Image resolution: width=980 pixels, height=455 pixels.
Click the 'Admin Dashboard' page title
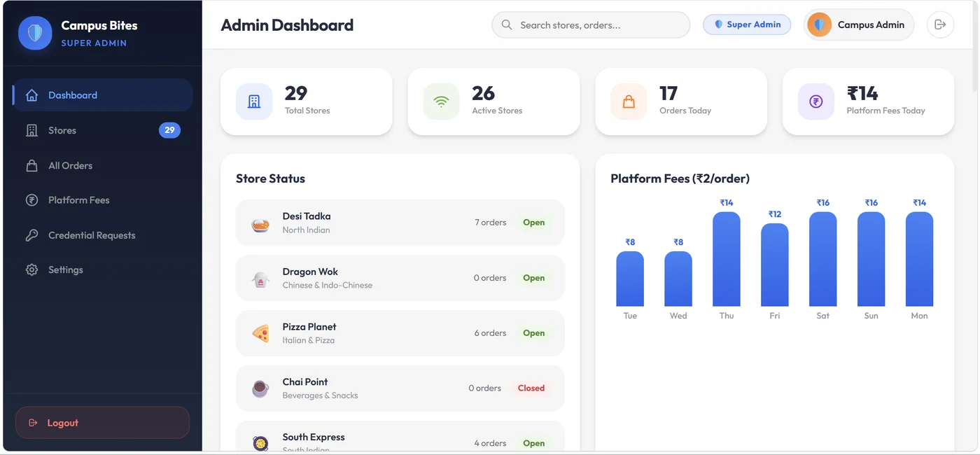click(287, 25)
